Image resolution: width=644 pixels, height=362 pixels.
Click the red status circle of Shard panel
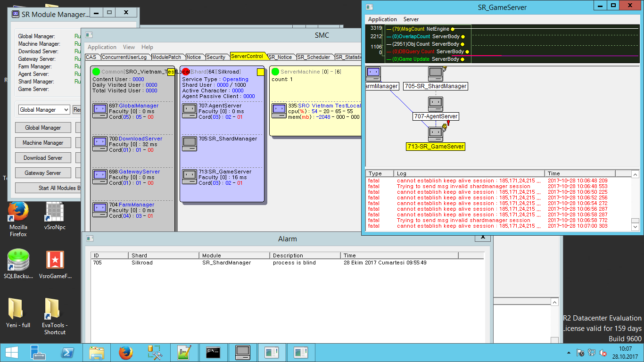[186, 72]
